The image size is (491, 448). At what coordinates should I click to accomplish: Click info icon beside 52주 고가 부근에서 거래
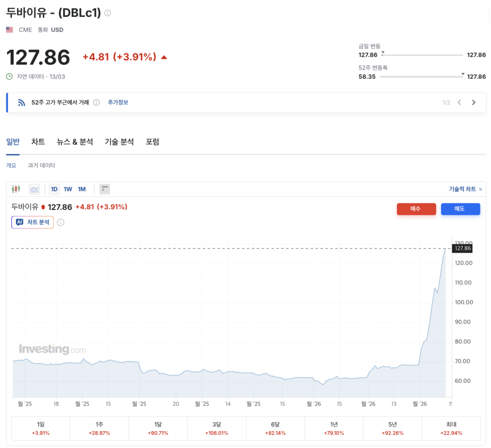(x=96, y=103)
